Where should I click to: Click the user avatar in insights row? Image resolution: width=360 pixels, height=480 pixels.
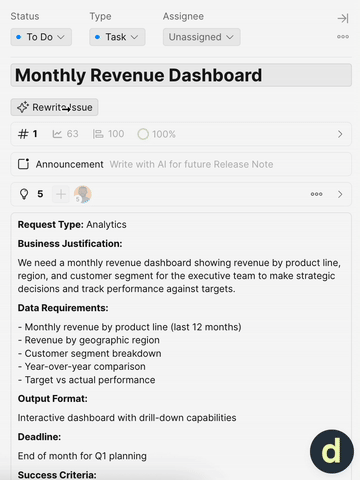pos(83,194)
